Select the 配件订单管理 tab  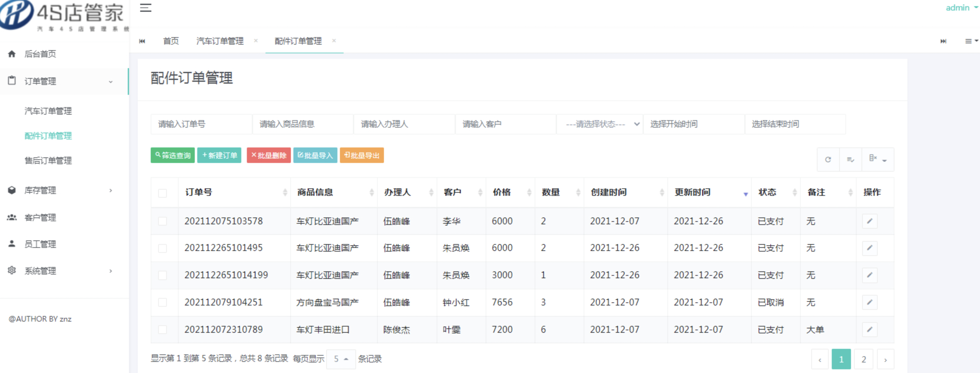click(298, 41)
